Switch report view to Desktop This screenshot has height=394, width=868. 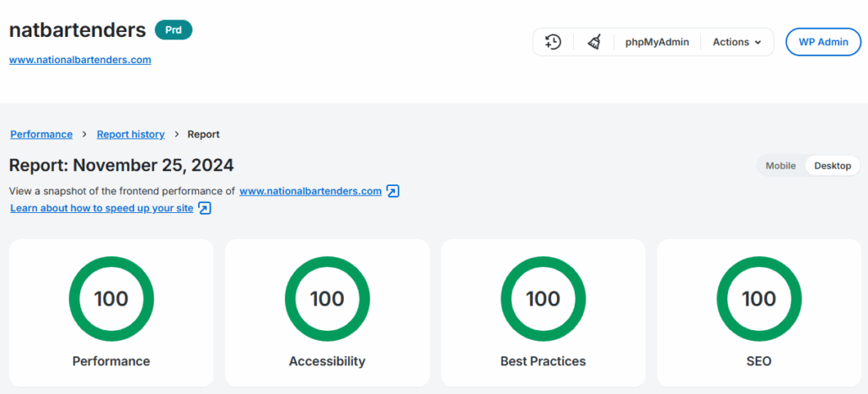point(832,166)
